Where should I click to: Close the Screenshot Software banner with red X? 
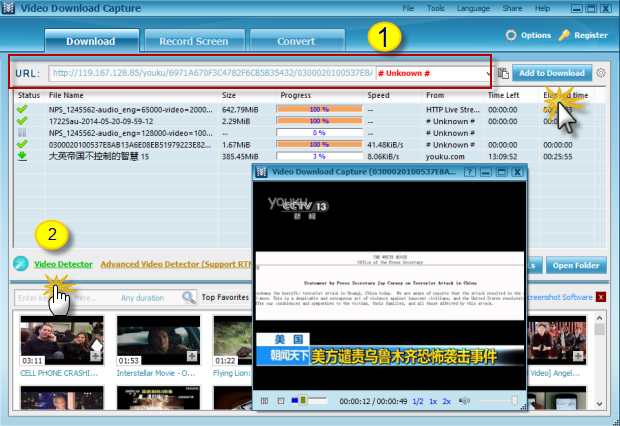[601, 297]
